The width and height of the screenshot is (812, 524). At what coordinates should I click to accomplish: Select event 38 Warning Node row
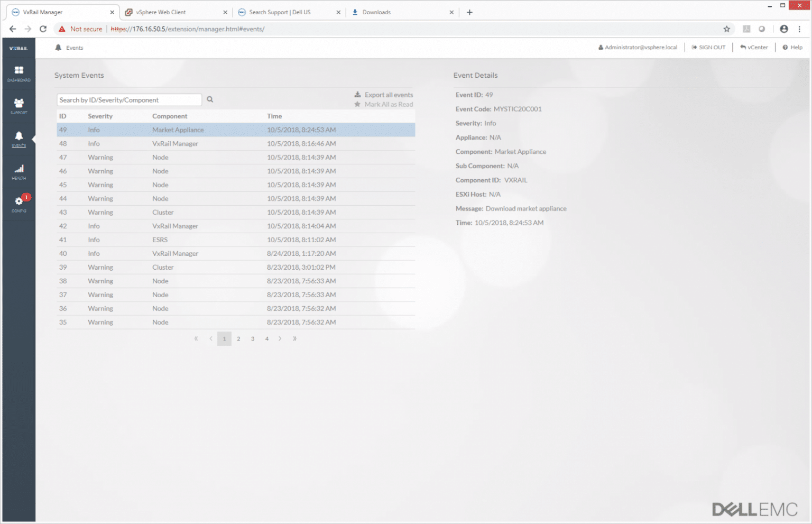tap(236, 281)
